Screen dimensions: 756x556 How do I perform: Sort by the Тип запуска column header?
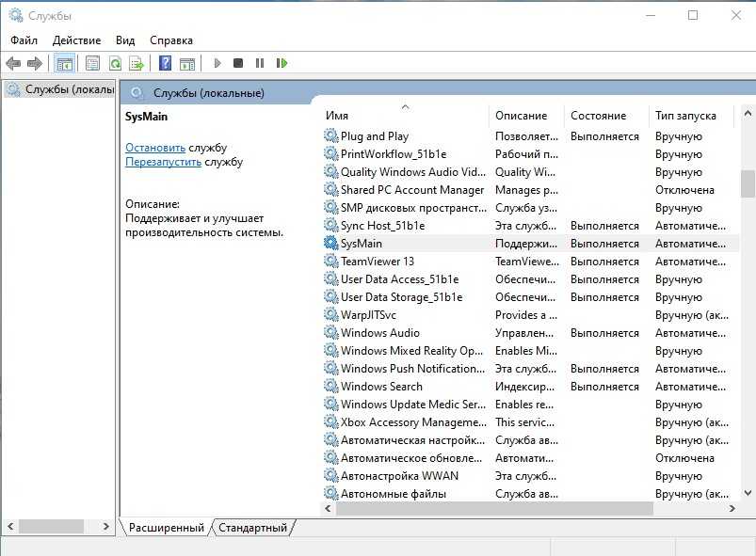691,116
